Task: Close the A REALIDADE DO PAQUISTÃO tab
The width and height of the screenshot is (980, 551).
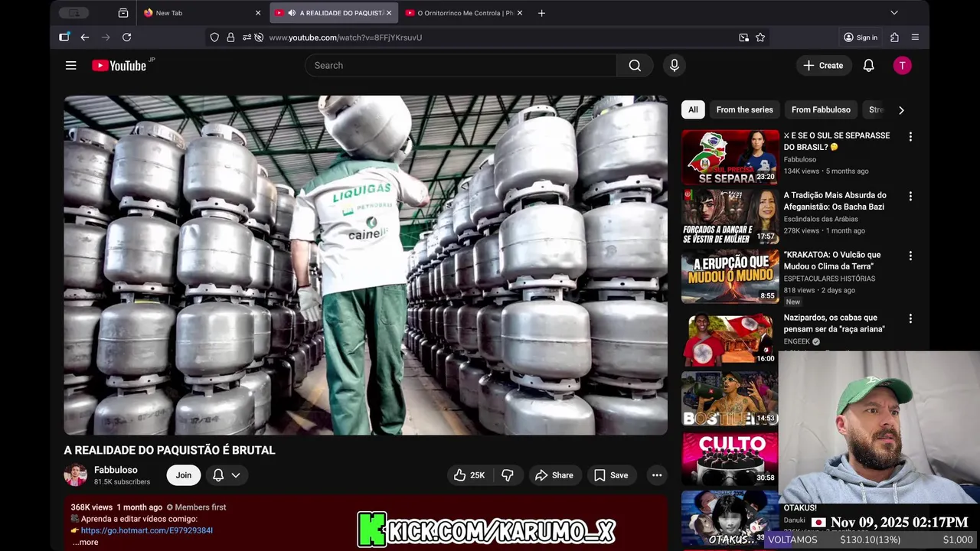Action: point(389,13)
